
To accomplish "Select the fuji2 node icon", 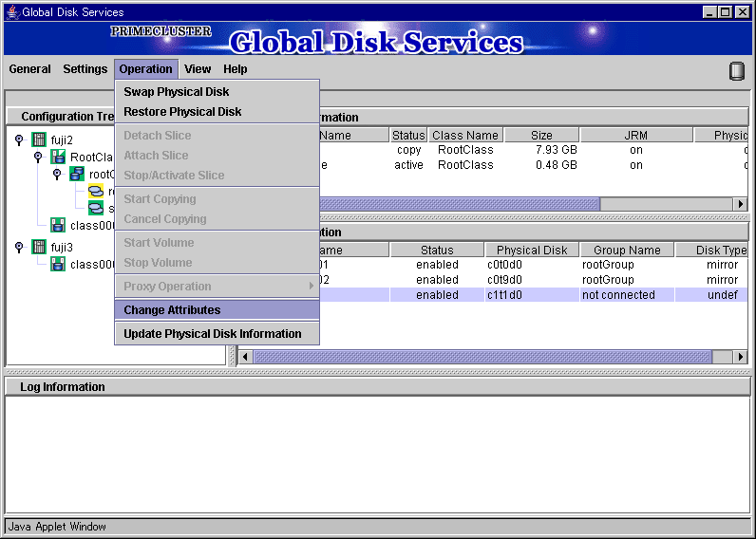I will point(39,139).
